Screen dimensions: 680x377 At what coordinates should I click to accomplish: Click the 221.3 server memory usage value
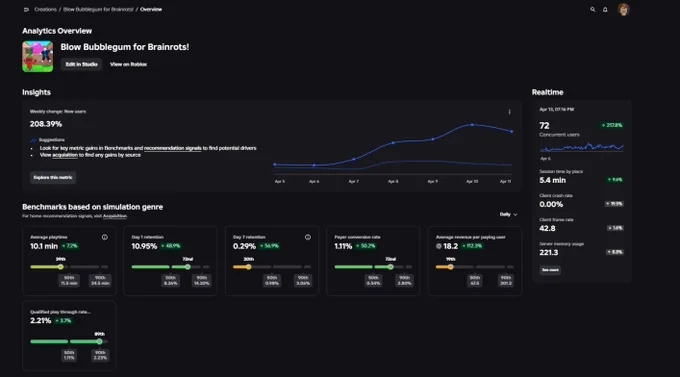[549, 252]
